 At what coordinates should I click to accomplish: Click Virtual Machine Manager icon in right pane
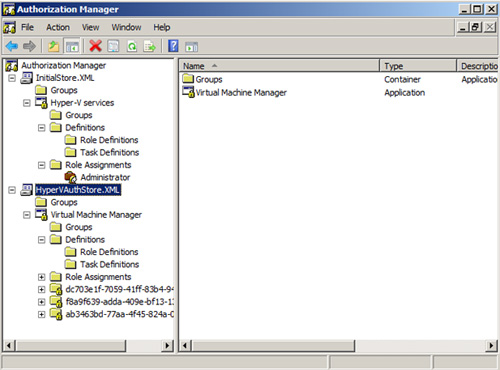(188, 92)
